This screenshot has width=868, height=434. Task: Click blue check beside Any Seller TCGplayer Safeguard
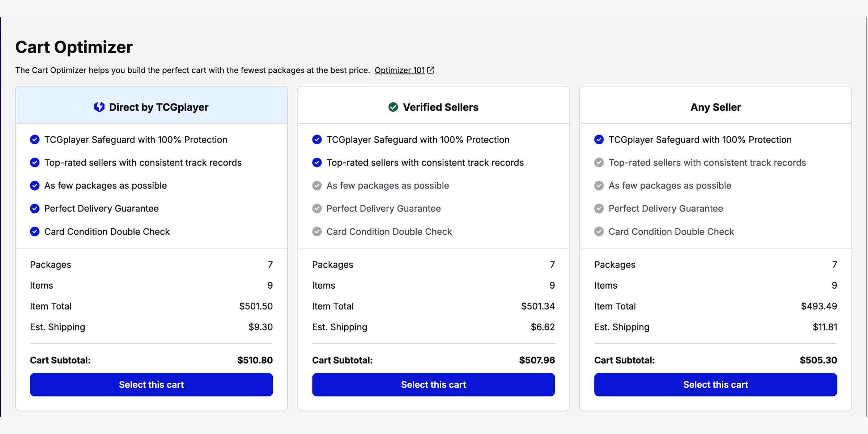tap(599, 140)
